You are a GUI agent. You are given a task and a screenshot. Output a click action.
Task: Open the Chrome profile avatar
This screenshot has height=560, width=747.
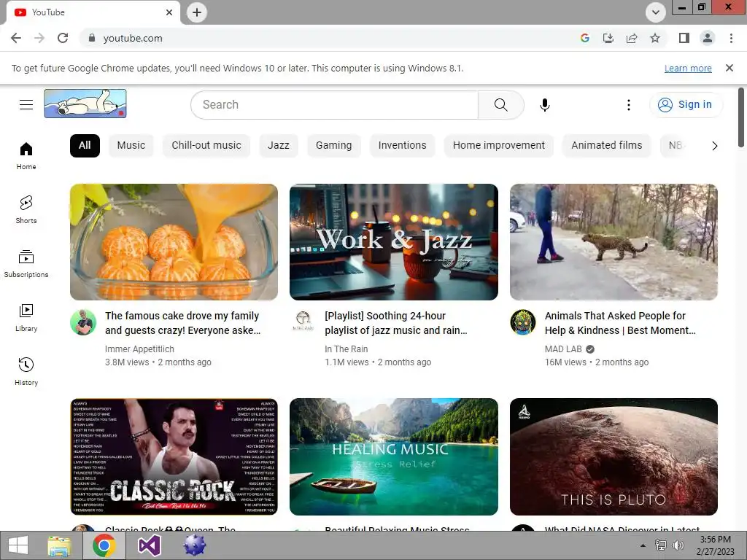[x=708, y=38]
